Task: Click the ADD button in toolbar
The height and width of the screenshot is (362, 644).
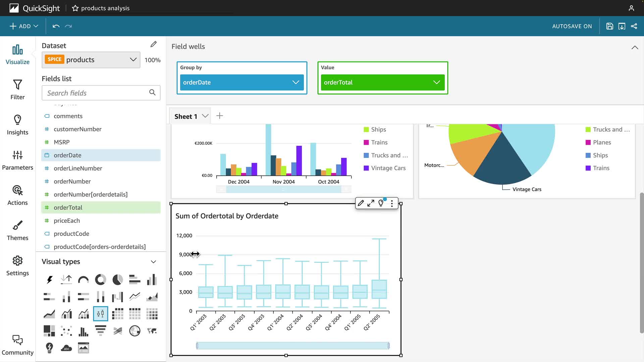Action: [x=24, y=26]
